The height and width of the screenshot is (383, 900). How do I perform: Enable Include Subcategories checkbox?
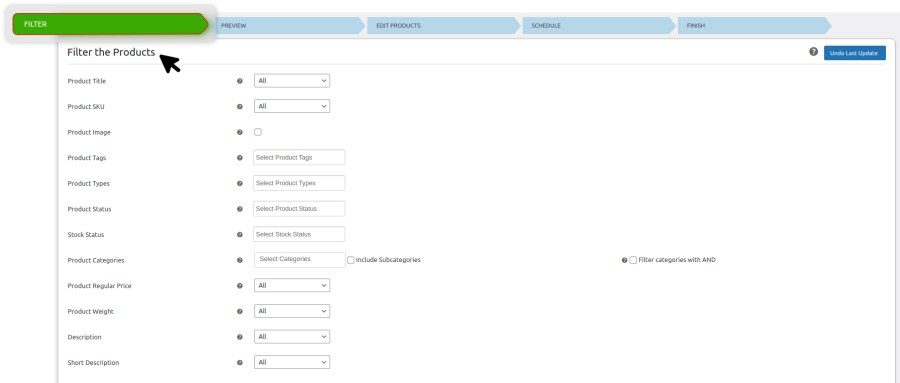[x=351, y=260]
